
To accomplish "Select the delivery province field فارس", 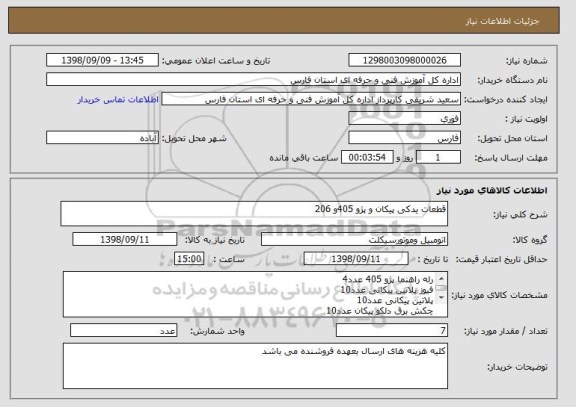I will point(404,138).
